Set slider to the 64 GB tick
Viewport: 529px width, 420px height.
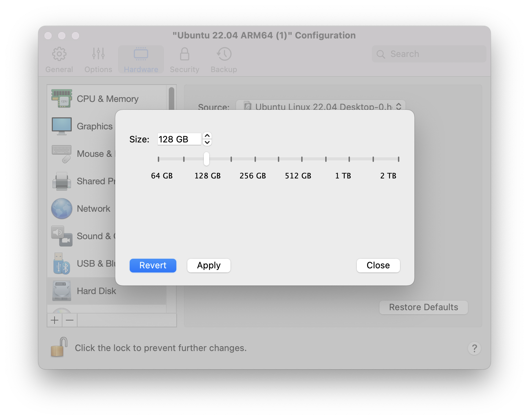point(158,159)
